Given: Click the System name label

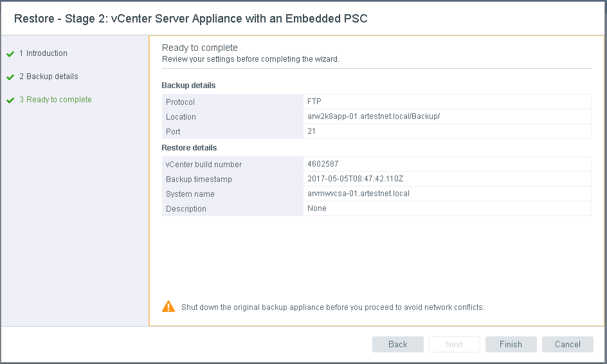Looking at the screenshot, I should (x=190, y=194).
